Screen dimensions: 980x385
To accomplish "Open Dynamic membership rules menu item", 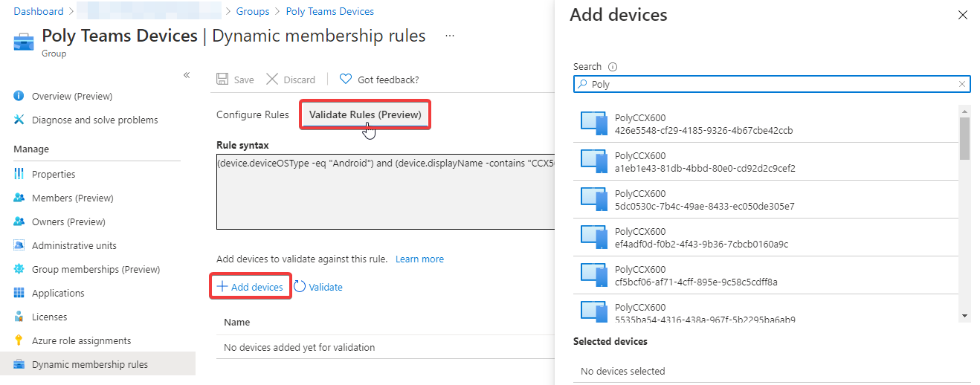I will tap(97, 364).
